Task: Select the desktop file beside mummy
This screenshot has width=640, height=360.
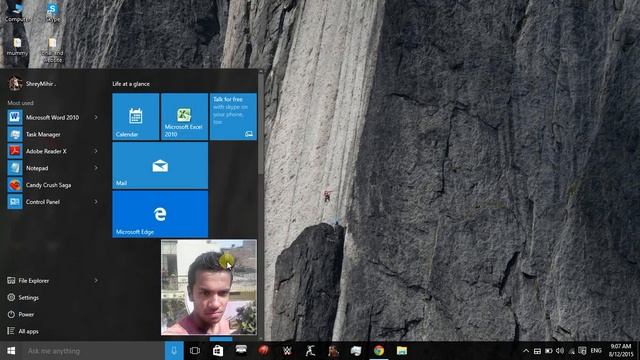Action: (52, 50)
